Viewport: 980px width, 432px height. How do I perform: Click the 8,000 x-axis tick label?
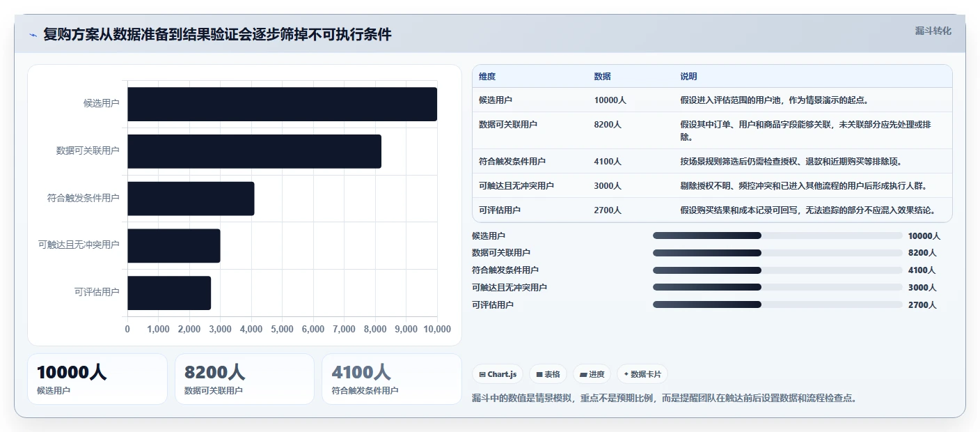(375, 330)
